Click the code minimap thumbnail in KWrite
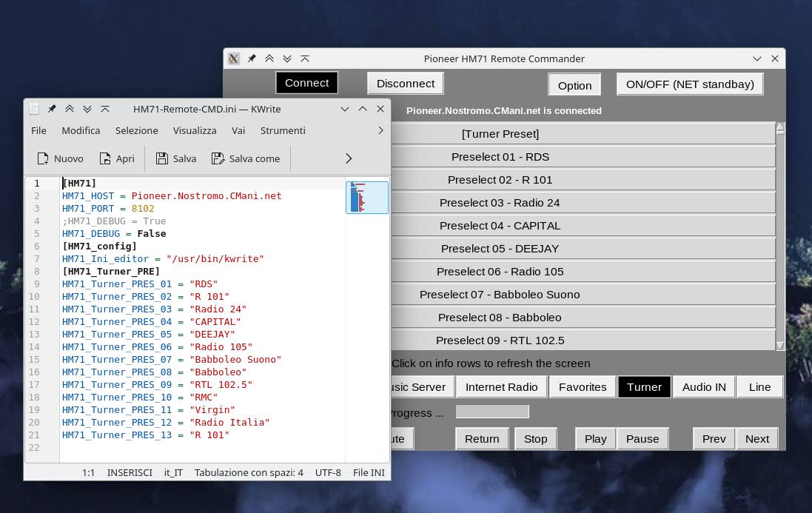The height and width of the screenshot is (513, 812). pos(367,197)
